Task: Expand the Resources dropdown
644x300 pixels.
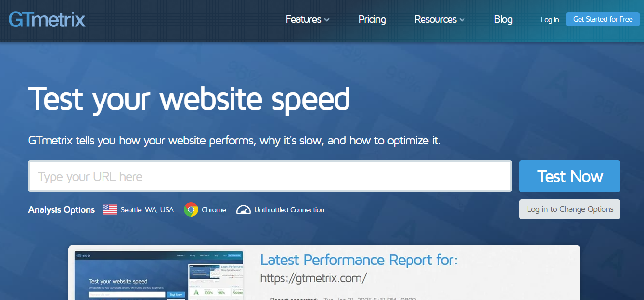Action: 438,19
